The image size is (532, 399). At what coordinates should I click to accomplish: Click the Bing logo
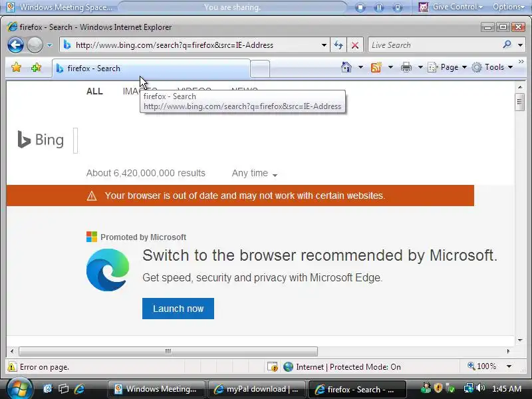click(x=41, y=140)
